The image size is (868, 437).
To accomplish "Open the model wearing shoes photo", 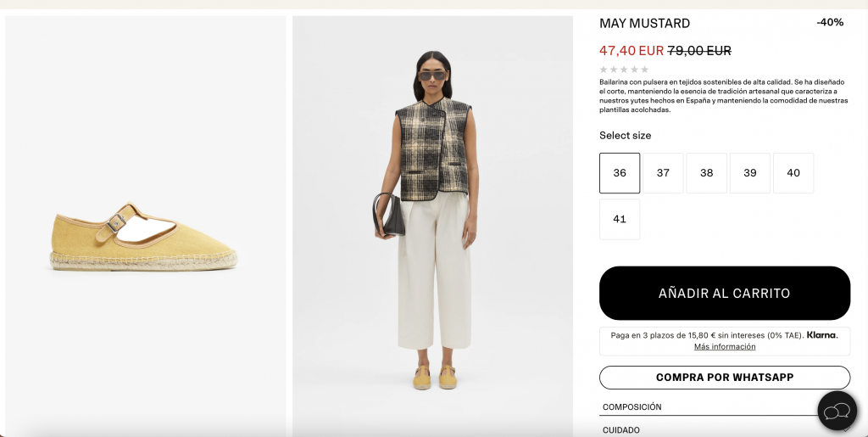I will click(433, 226).
